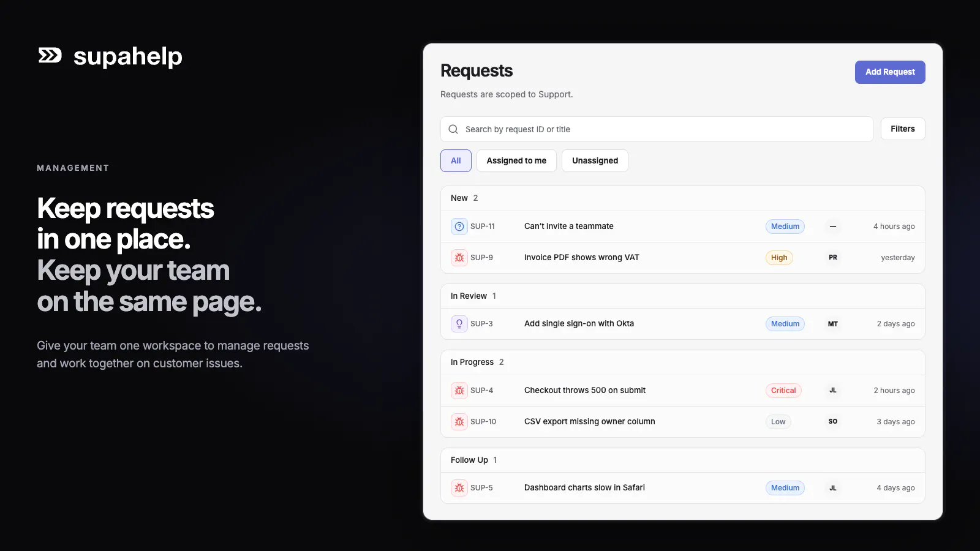Select the All filter tab
The width and height of the screenshot is (980, 551).
coord(456,160)
